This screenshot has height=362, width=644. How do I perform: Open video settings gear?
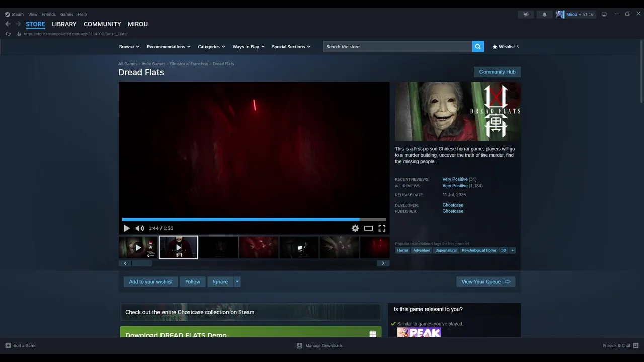pyautogui.click(x=355, y=228)
